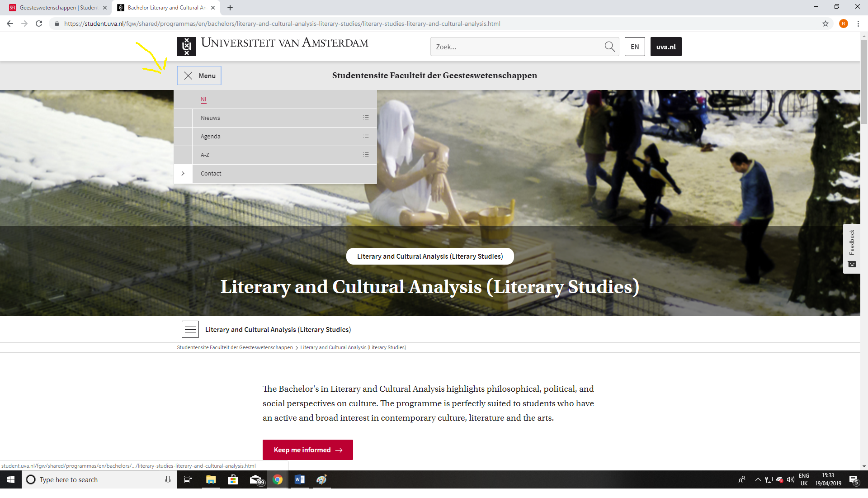This screenshot has width=868, height=498.
Task: Click the ENG UK language indicator
Action: 804,479
